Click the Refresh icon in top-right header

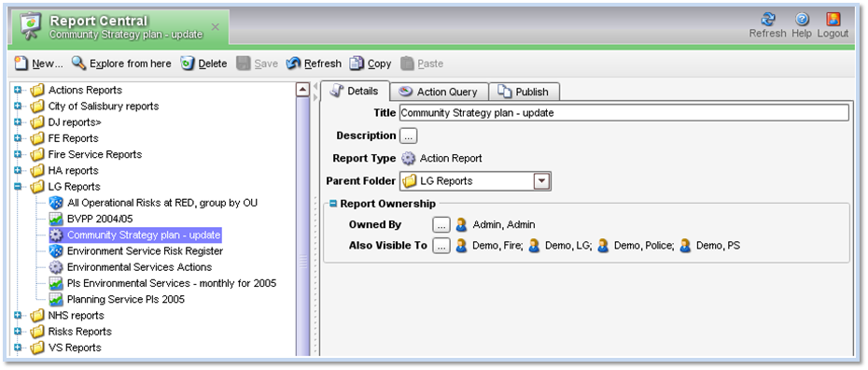[x=767, y=20]
